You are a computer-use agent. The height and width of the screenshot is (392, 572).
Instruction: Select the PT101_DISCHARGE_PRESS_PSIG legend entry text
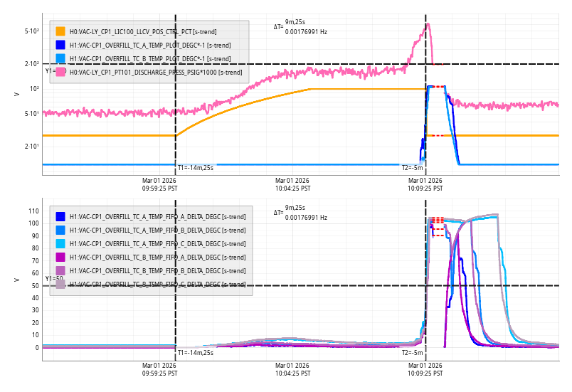pyautogui.click(x=155, y=72)
